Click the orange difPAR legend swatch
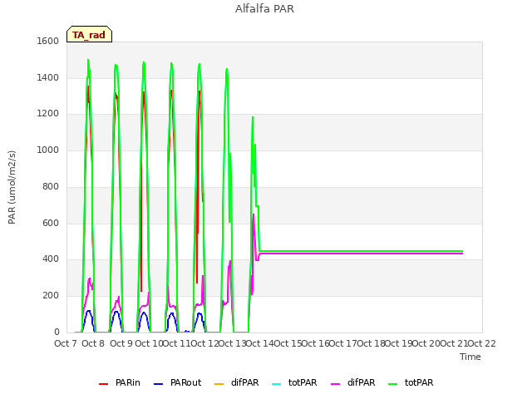The width and height of the screenshot is (532, 399). [x=219, y=384]
